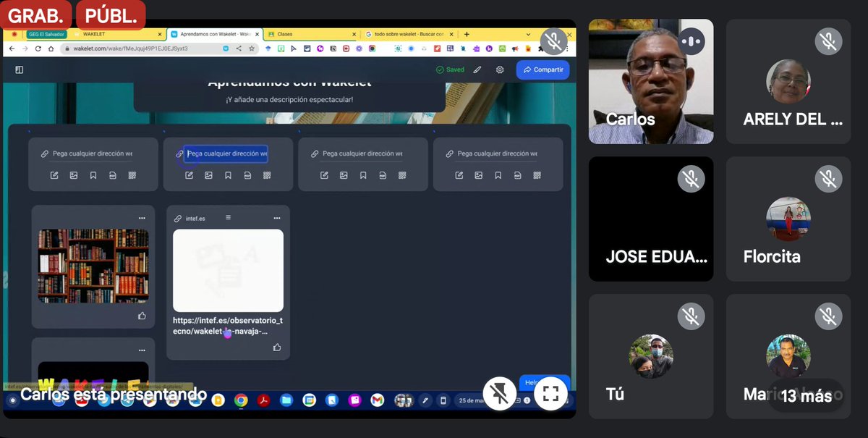This screenshot has height=438, width=868.
Task: Click the PDF upload icon in third card
Action: point(383,175)
